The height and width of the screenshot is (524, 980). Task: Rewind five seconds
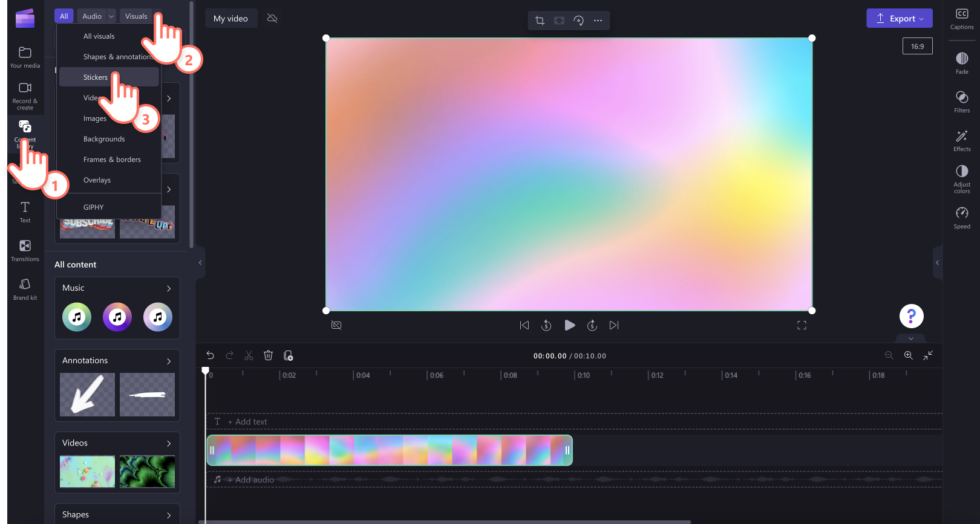click(x=546, y=325)
